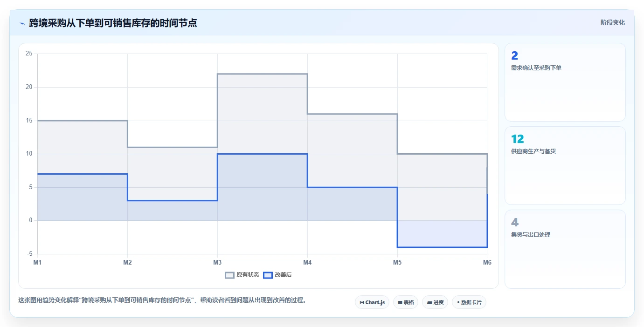Image resolution: width=644 pixels, height=327 pixels.
Task: Open the 供应商生产与备货 card
Action: (x=565, y=165)
